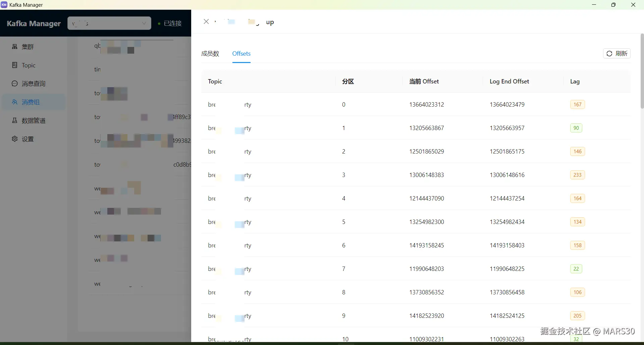The width and height of the screenshot is (644, 345).
Task: Click current offset 13006148383
Action: pyautogui.click(x=427, y=175)
